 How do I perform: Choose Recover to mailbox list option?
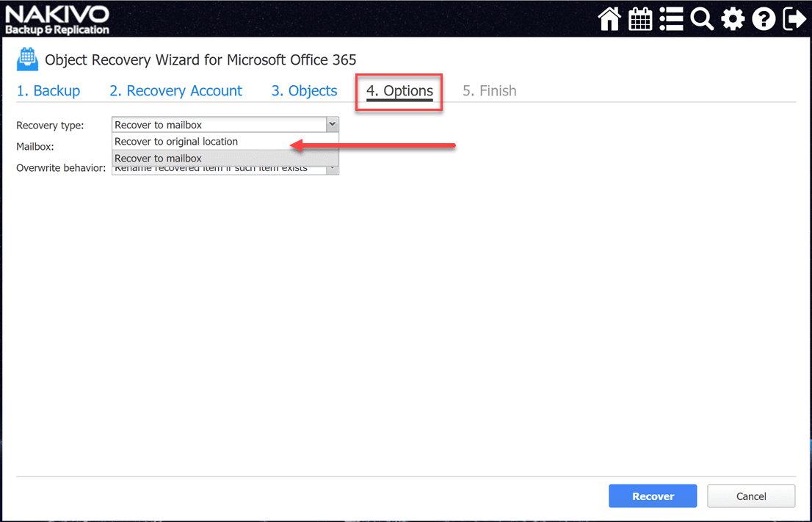225,158
